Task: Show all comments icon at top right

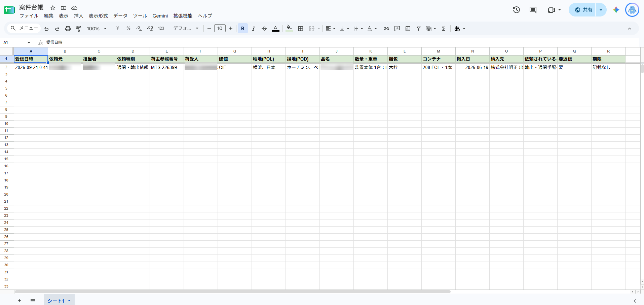Action: [x=533, y=10]
